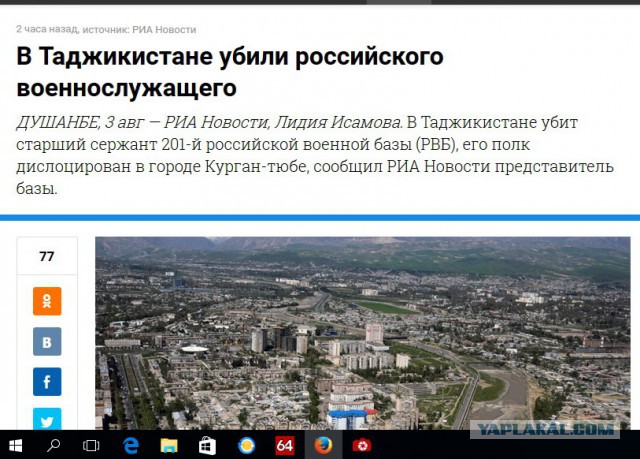
Task: Open File Explorer from taskbar
Action: click(169, 445)
